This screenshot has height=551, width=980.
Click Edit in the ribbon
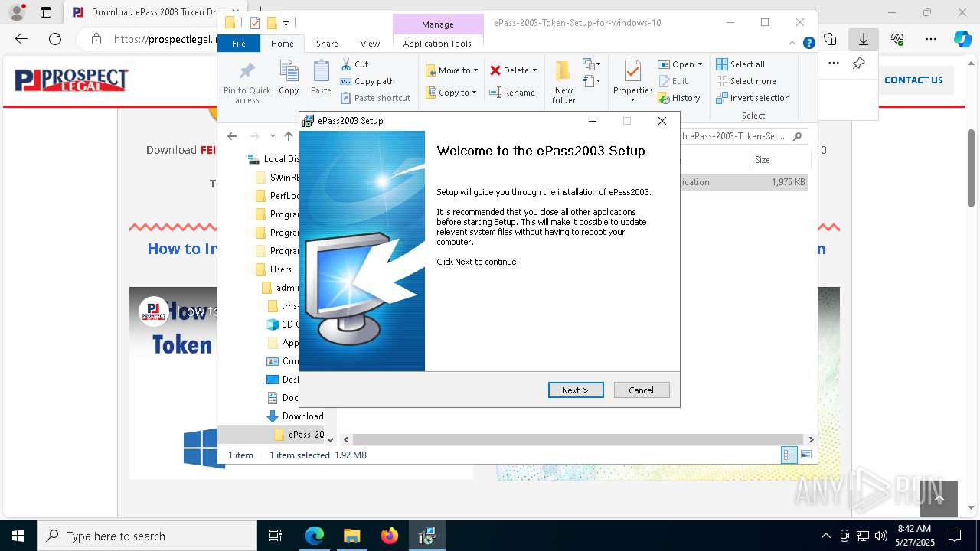[x=673, y=81]
